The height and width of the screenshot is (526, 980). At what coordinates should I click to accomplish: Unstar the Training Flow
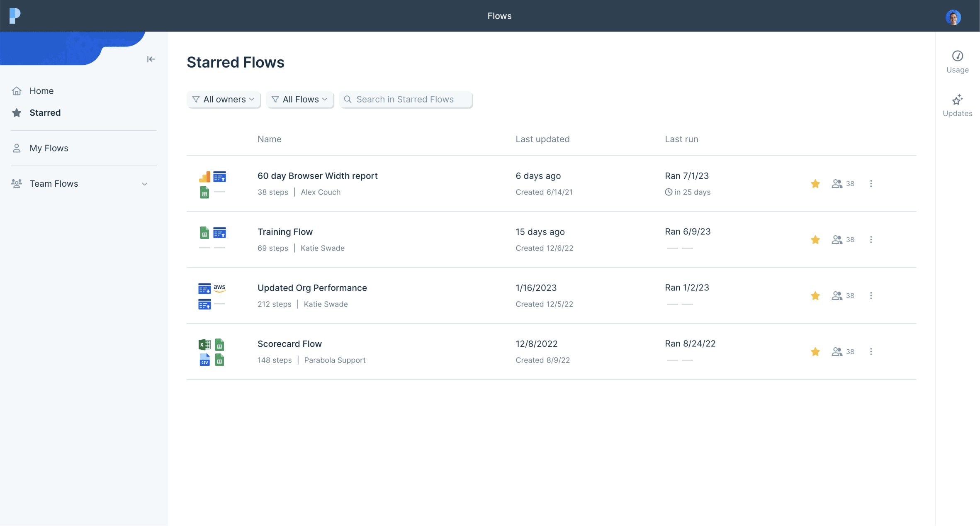click(x=815, y=240)
